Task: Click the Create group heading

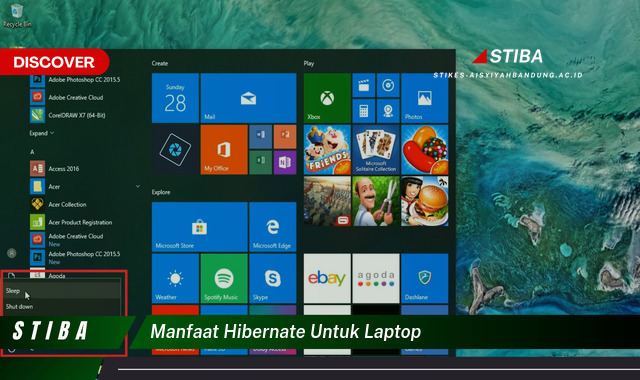Action: click(160, 63)
